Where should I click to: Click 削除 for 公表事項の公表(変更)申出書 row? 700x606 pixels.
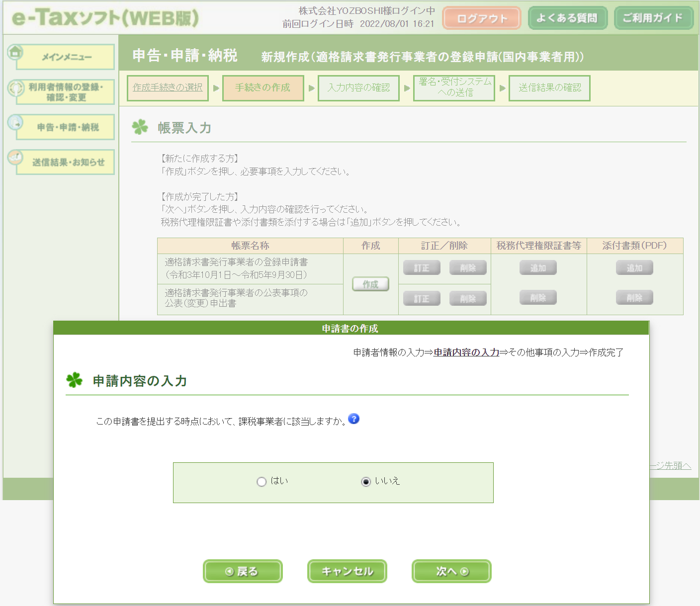(x=468, y=298)
